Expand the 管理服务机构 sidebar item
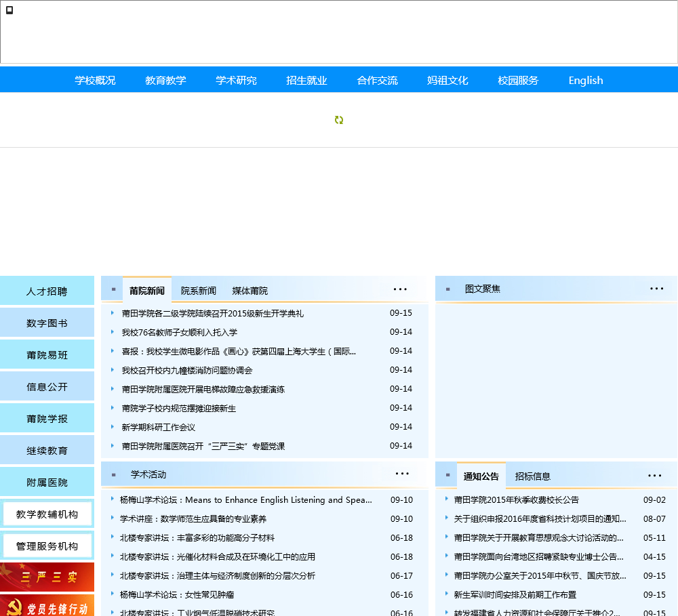This screenshot has height=616, width=678. (47, 546)
